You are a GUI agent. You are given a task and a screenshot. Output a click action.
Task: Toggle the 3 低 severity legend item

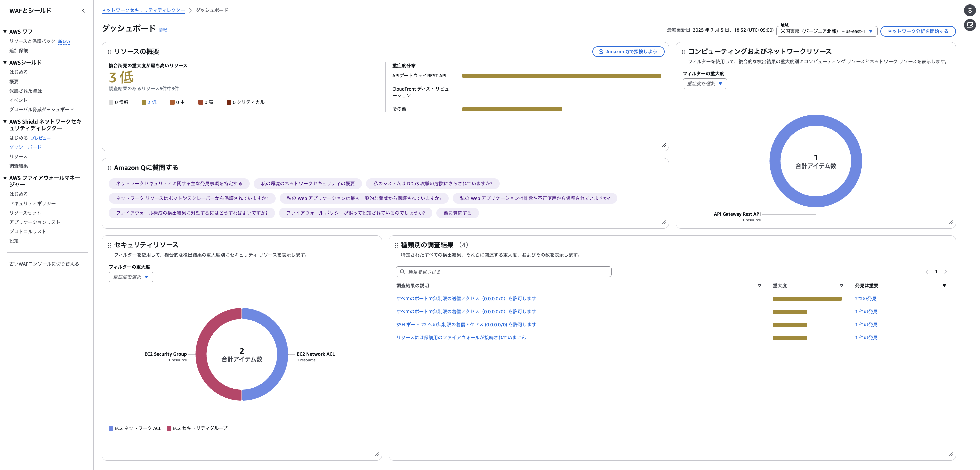(149, 102)
